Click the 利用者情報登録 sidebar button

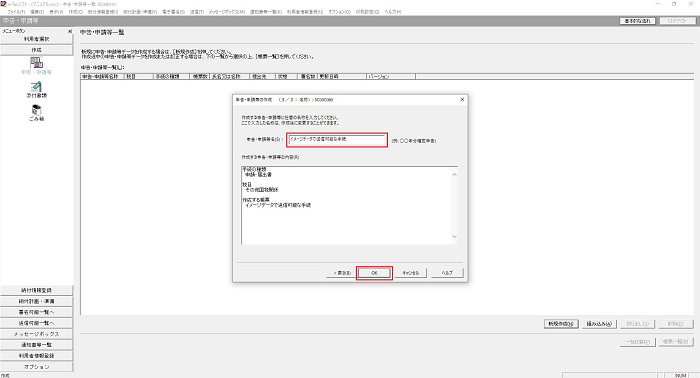(36, 356)
